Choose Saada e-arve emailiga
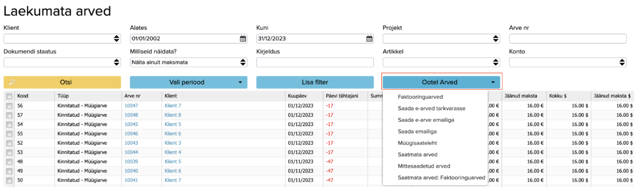The image size is (644, 192). 426,120
